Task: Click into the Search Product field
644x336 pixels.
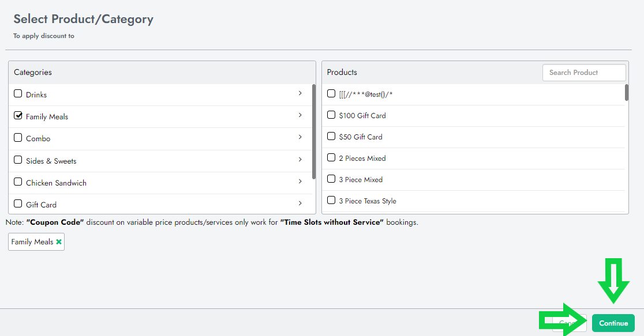Action: click(x=583, y=73)
